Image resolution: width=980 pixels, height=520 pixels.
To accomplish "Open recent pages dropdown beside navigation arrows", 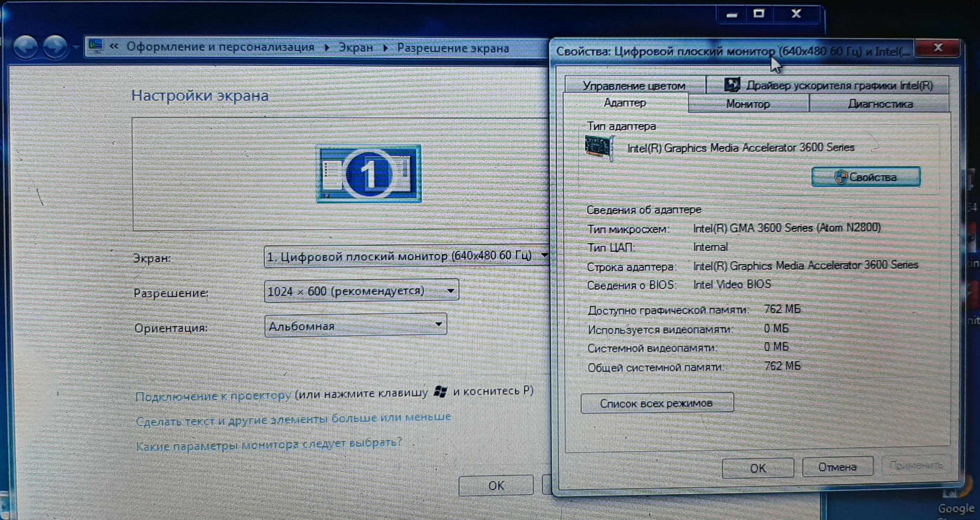I will point(76,48).
